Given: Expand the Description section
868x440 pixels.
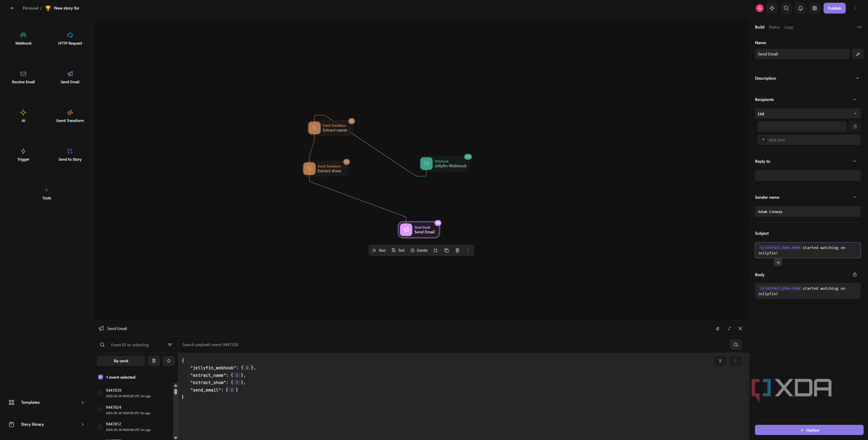Looking at the screenshot, I should point(857,78).
